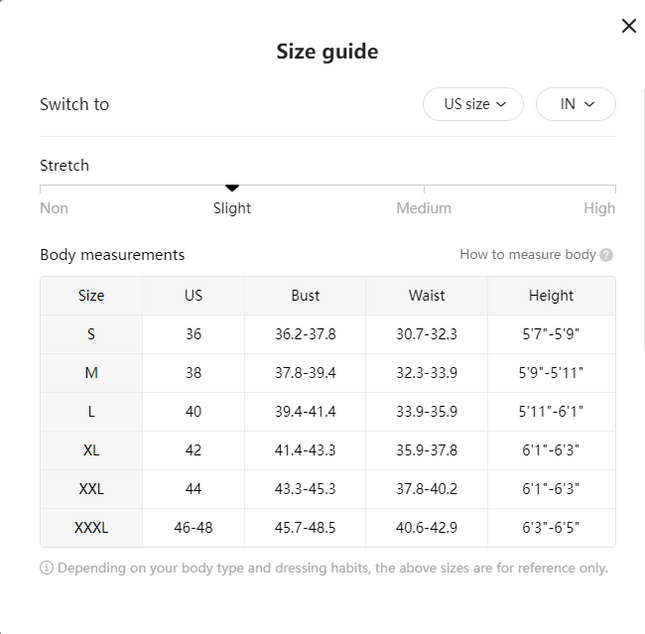This screenshot has height=634, width=645.
Task: Click the scrollbar on the right edge
Action: (643, 218)
